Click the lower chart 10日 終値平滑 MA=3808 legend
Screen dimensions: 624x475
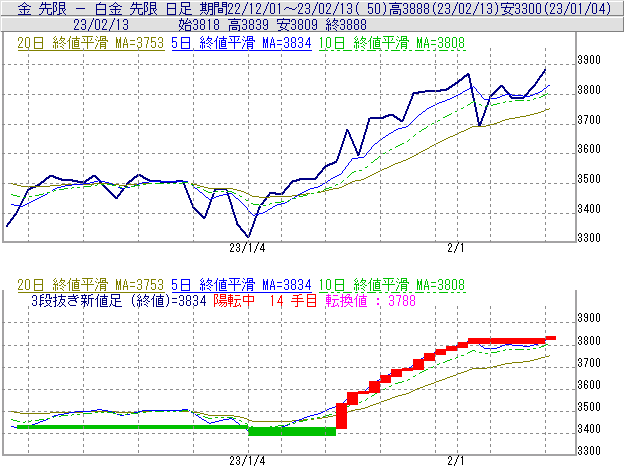click(392, 285)
